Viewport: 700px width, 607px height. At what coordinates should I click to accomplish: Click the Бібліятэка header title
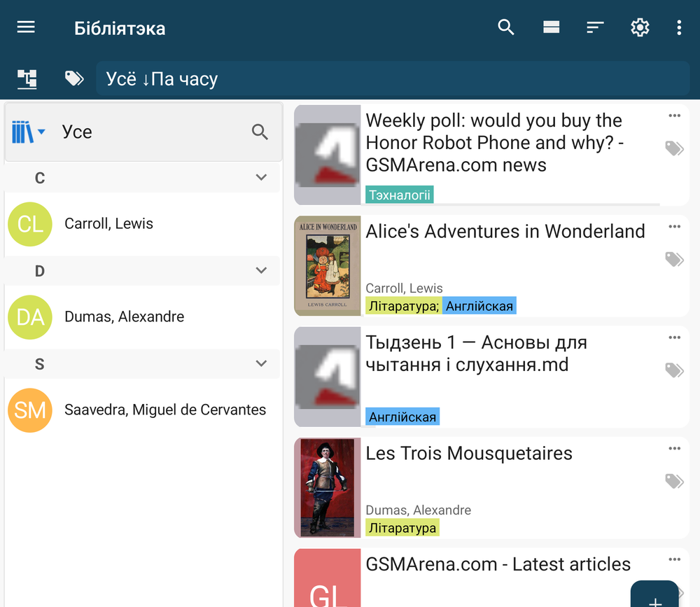[120, 29]
